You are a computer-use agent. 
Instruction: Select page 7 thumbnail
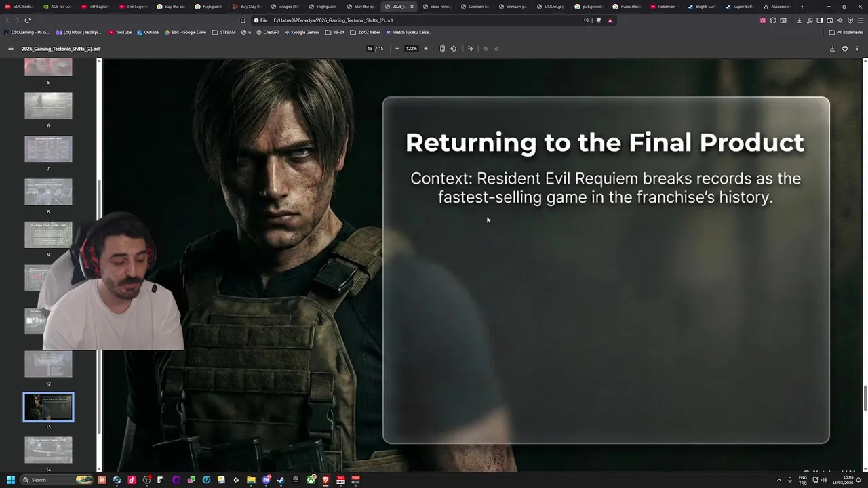point(48,149)
